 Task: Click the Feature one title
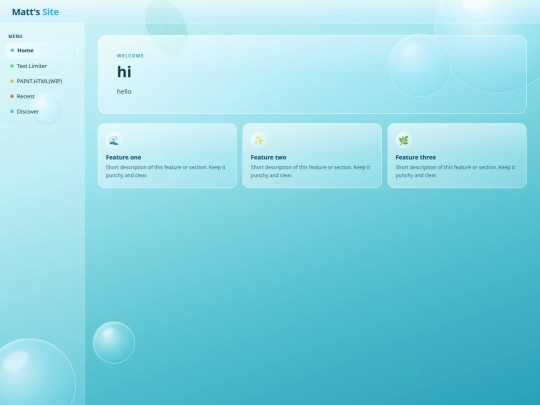point(123,157)
